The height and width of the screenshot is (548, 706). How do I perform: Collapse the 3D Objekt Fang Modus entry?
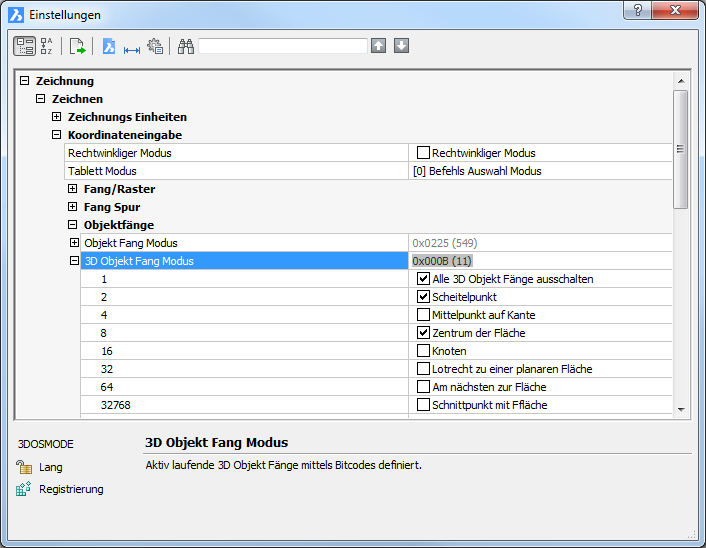pyautogui.click(x=74, y=261)
